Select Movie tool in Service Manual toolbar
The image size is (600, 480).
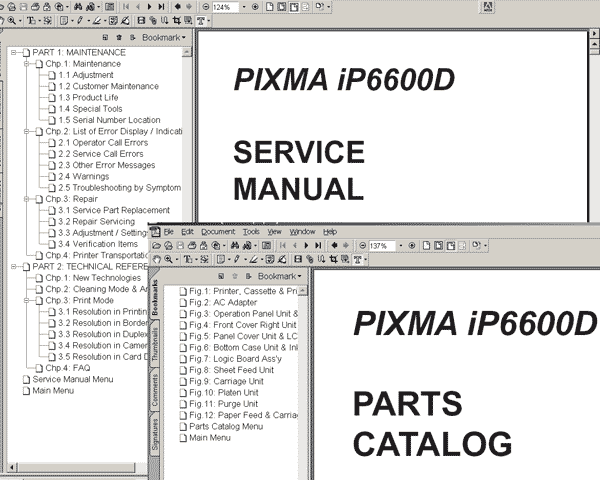point(141,21)
